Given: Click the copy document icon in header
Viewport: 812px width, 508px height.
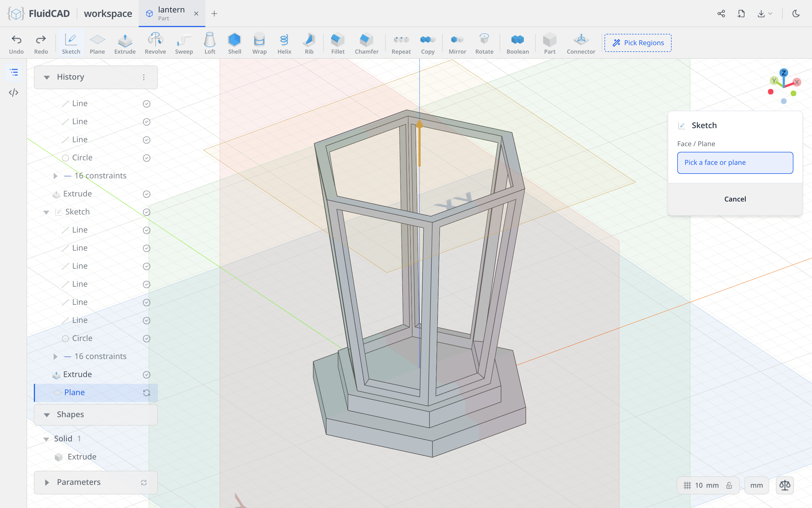Looking at the screenshot, I should coord(741,14).
